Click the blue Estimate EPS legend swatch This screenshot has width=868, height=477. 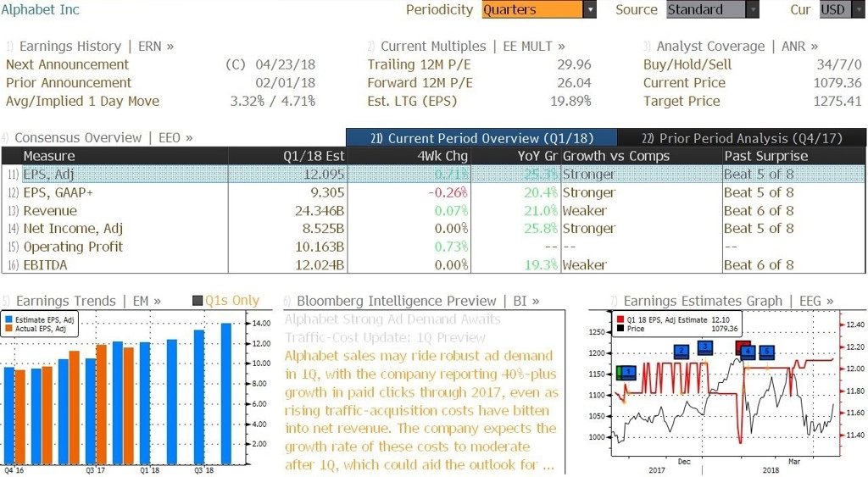[8, 320]
